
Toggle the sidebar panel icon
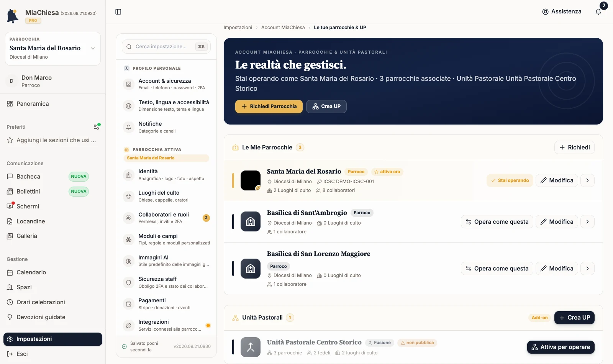[x=118, y=12]
